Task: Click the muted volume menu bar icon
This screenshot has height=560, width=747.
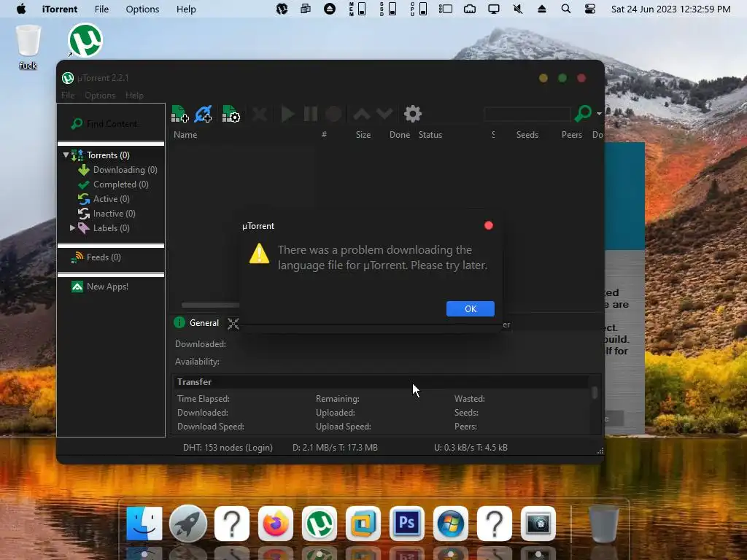Action: pyautogui.click(x=517, y=9)
